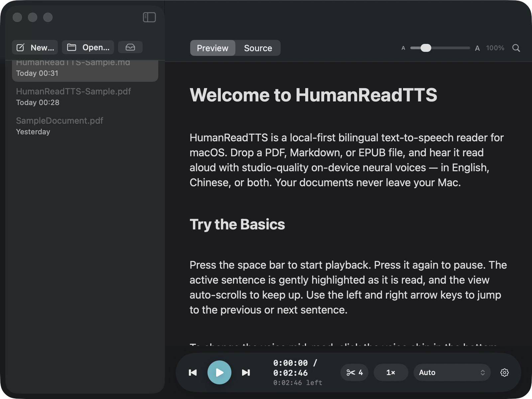Select HumanReadTTS-Sample.pdf in sidebar

(85, 96)
